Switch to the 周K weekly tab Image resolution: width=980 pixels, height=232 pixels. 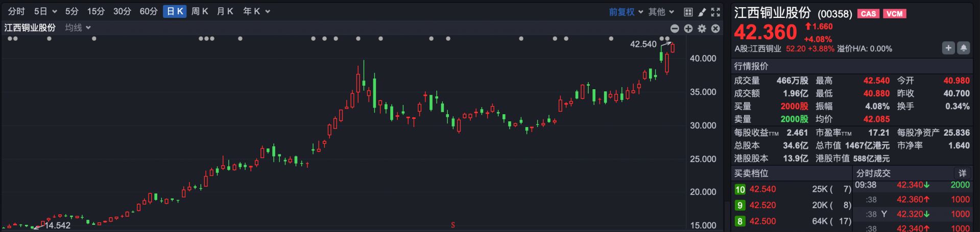(199, 11)
